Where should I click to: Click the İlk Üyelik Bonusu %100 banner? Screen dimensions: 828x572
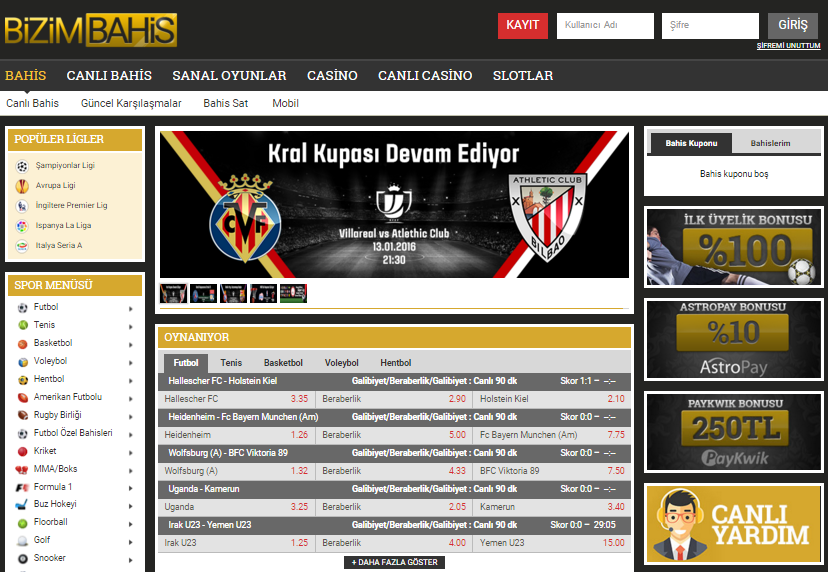click(x=733, y=247)
